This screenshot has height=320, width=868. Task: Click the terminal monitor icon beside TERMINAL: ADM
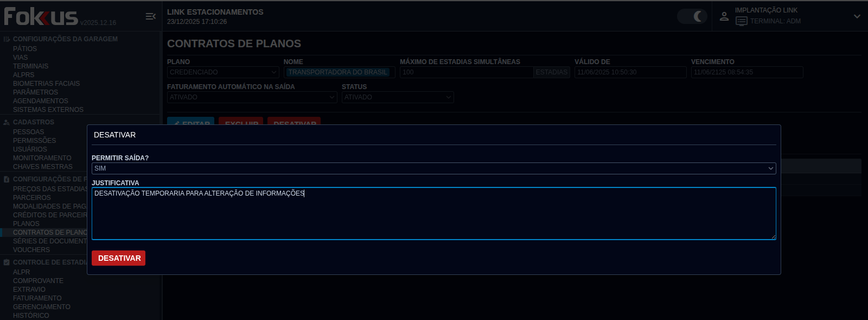click(741, 21)
